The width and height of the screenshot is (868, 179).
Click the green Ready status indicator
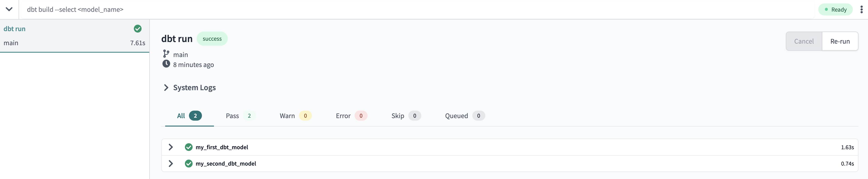835,10
